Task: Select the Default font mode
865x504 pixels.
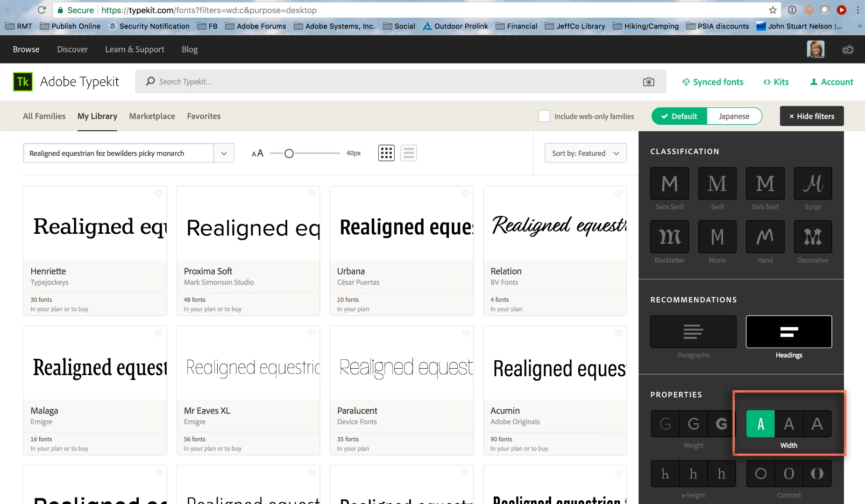Action: point(680,116)
